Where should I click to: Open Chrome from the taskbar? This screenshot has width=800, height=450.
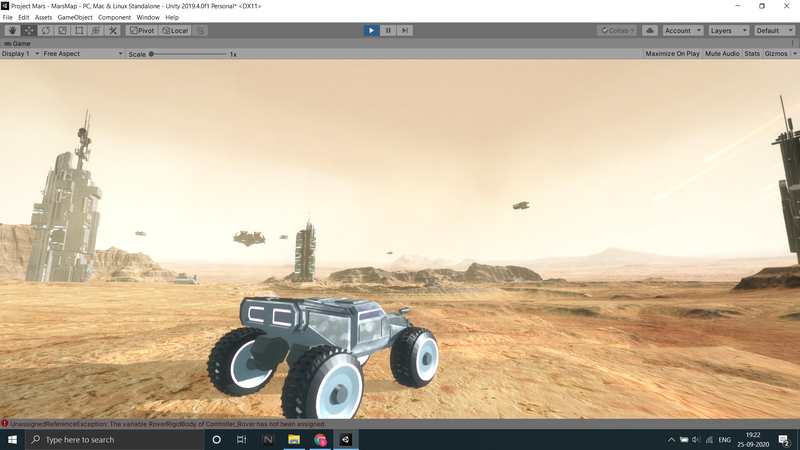(x=320, y=440)
